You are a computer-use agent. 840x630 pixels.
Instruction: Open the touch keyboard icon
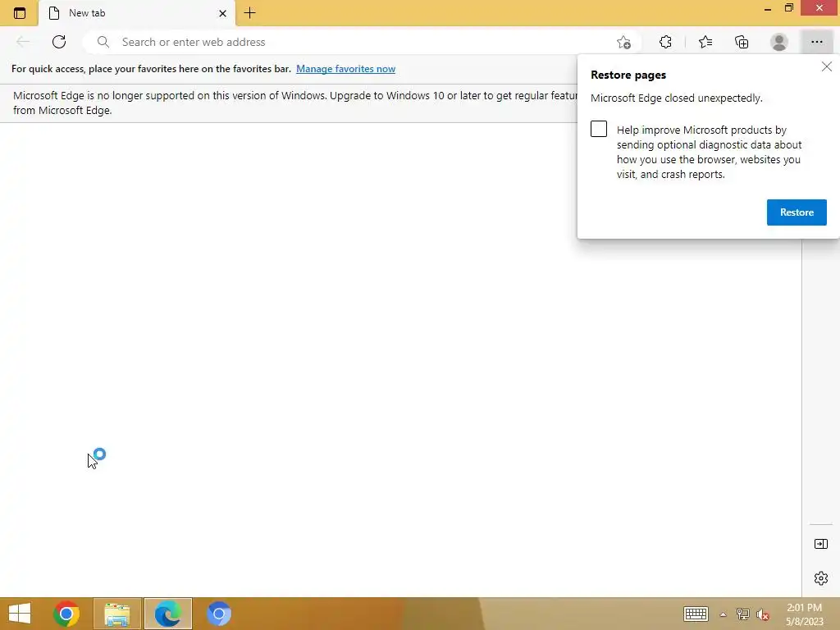696,614
